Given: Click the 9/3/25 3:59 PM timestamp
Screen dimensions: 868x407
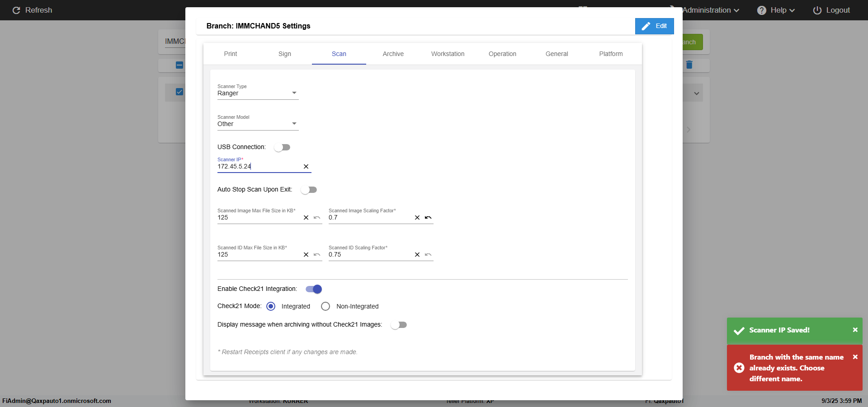Looking at the screenshot, I should point(841,401).
